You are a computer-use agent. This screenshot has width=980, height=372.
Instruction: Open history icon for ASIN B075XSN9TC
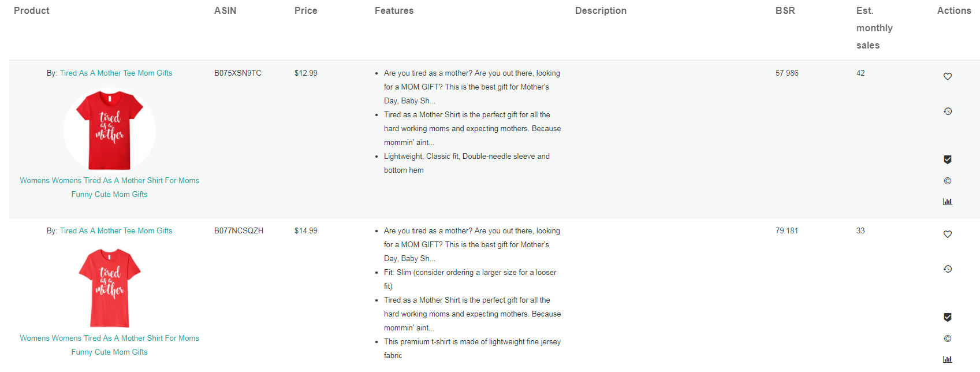(947, 111)
